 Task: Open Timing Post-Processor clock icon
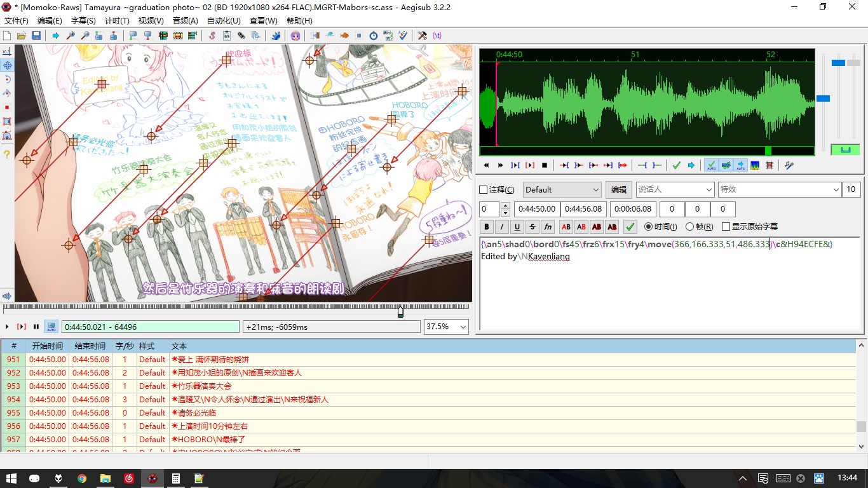click(374, 36)
